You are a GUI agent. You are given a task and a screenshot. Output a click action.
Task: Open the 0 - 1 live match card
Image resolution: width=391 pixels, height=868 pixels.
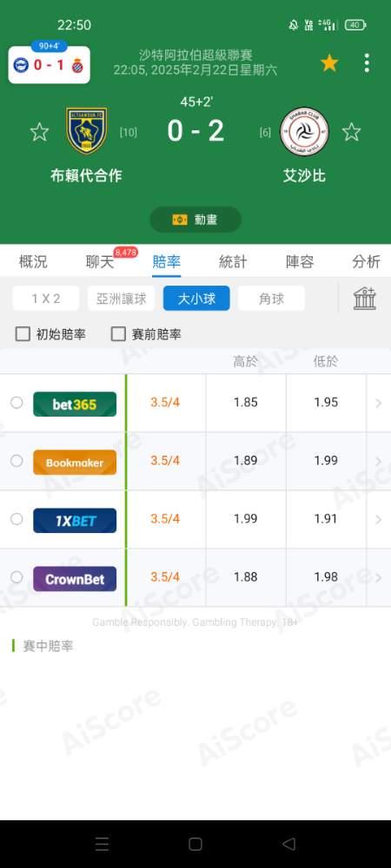tap(49, 64)
